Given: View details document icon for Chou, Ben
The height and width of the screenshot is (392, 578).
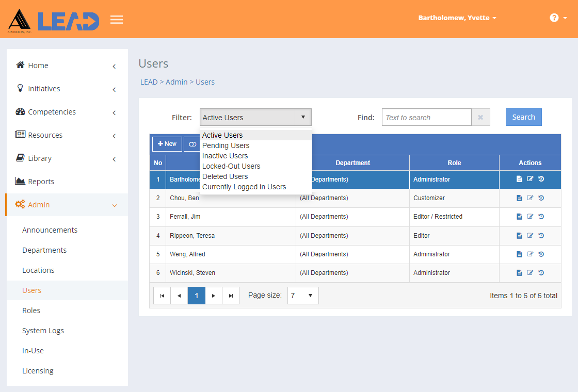Looking at the screenshot, I should click(x=519, y=198).
